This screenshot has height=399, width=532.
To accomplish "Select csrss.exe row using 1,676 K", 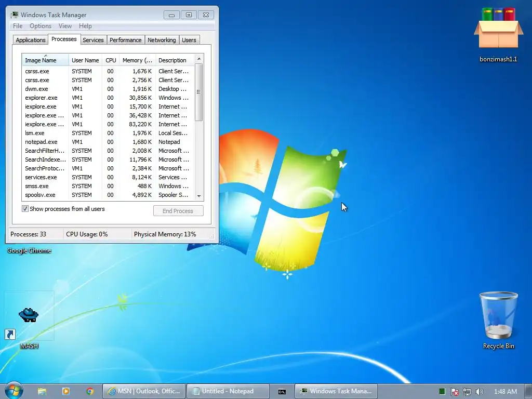I will (109, 71).
